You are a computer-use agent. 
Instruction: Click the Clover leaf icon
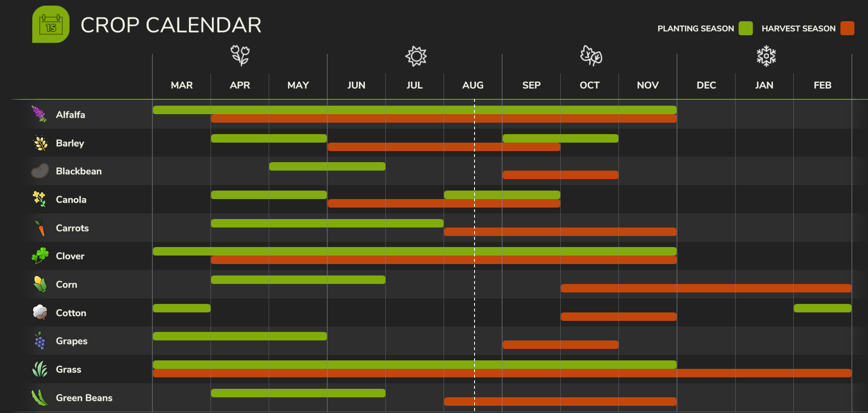40,256
